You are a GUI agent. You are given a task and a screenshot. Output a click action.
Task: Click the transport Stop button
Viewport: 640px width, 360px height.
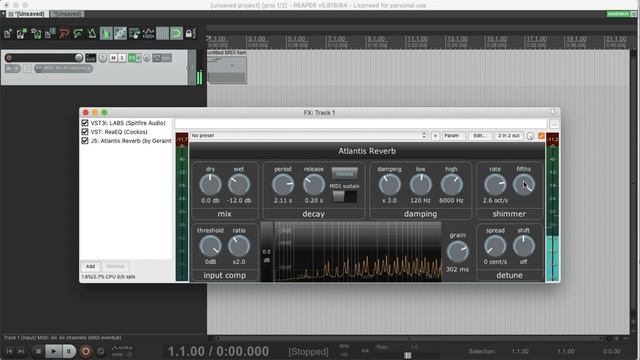pyautogui.click(x=38, y=351)
